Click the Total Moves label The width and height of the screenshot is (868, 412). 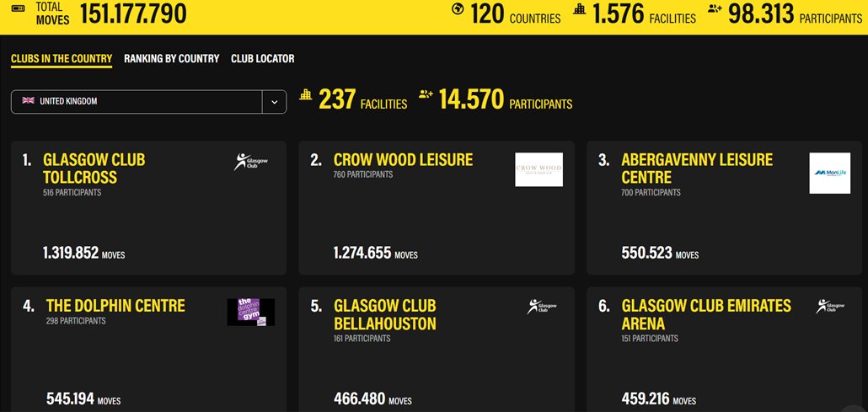(x=52, y=13)
